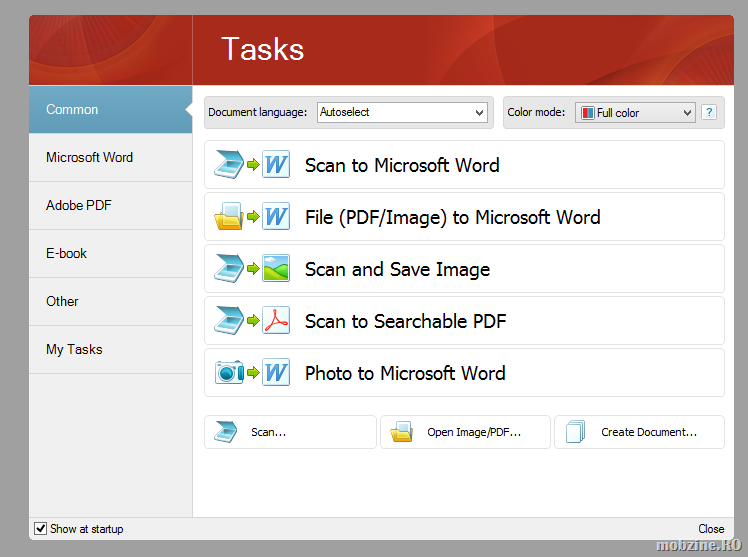This screenshot has width=748, height=557.
Task: Switch to the Microsoft Word tab
Action: click(89, 157)
